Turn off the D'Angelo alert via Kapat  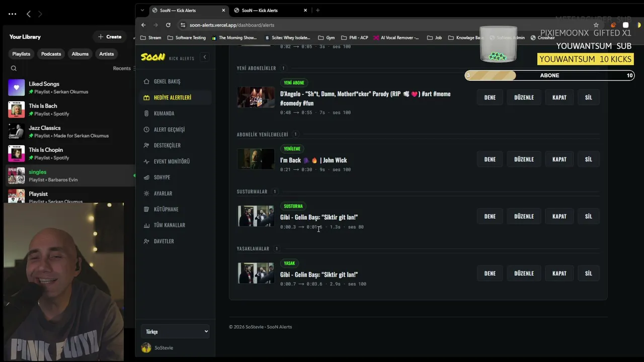pos(559,98)
